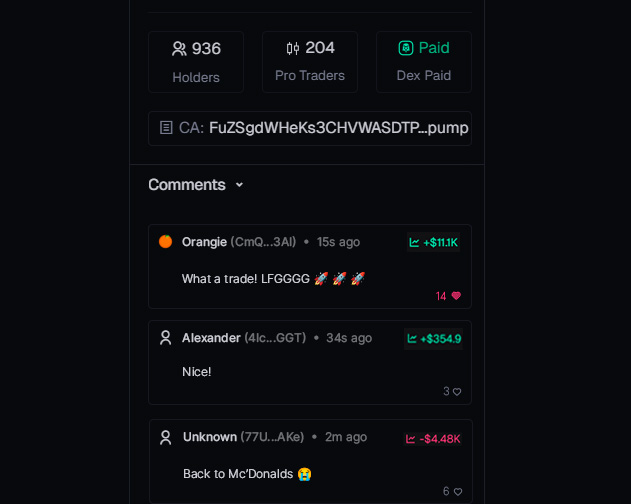Click the Pro Traders candlestick icon

pyautogui.click(x=293, y=48)
